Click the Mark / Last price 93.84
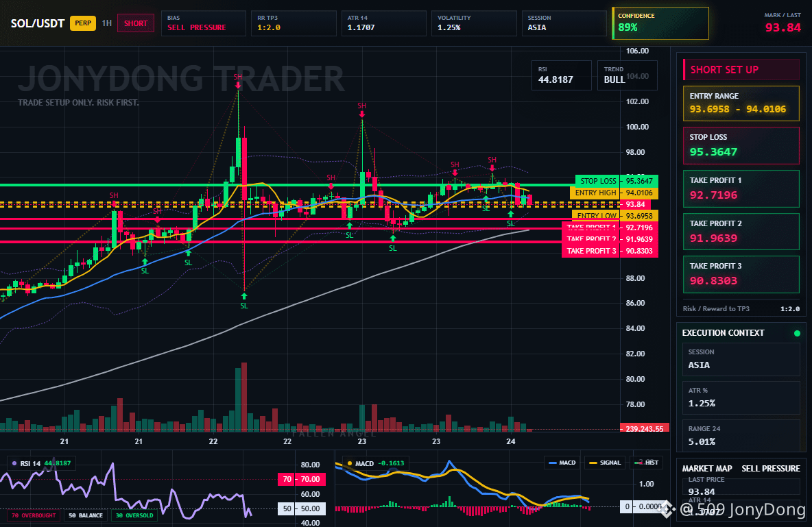Screen dimensions: 812x527 (783, 27)
